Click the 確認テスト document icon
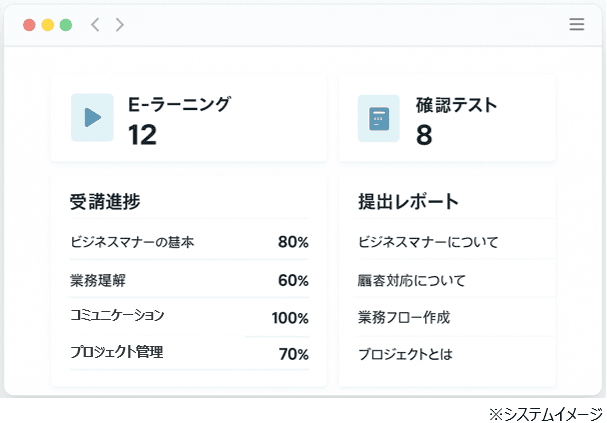607x423 pixels. tap(379, 118)
